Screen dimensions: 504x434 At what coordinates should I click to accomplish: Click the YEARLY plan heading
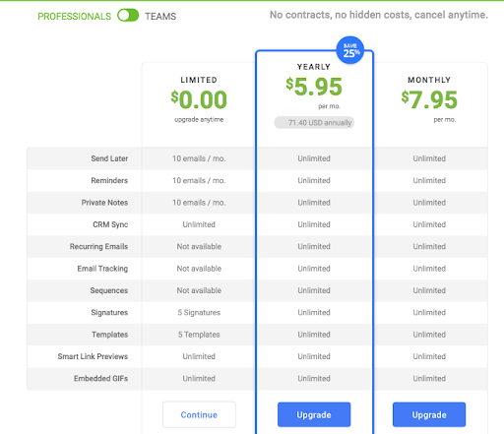(314, 67)
